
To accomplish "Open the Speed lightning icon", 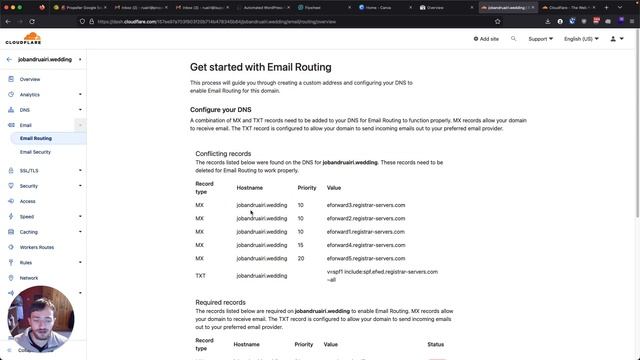I will [x=11, y=216].
